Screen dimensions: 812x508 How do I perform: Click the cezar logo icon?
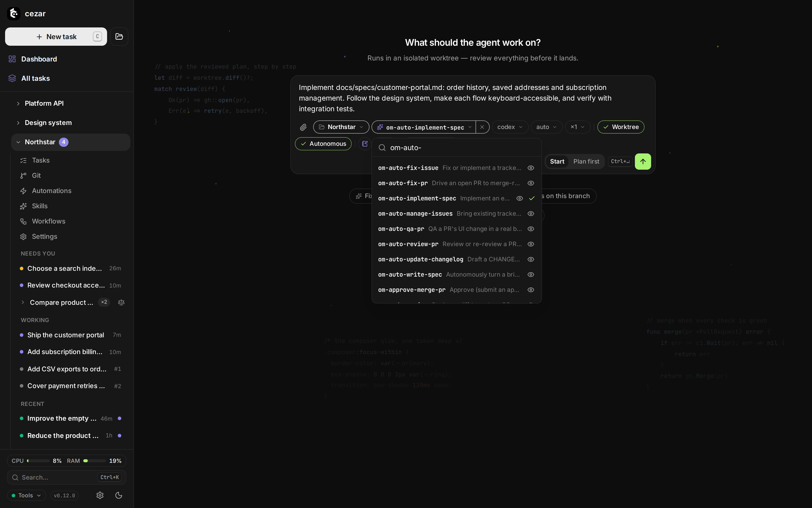click(x=14, y=13)
